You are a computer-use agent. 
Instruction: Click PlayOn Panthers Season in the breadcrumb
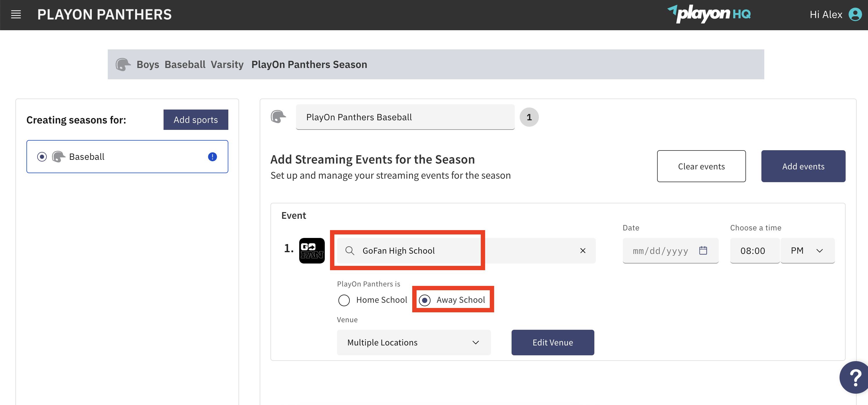coord(309,64)
